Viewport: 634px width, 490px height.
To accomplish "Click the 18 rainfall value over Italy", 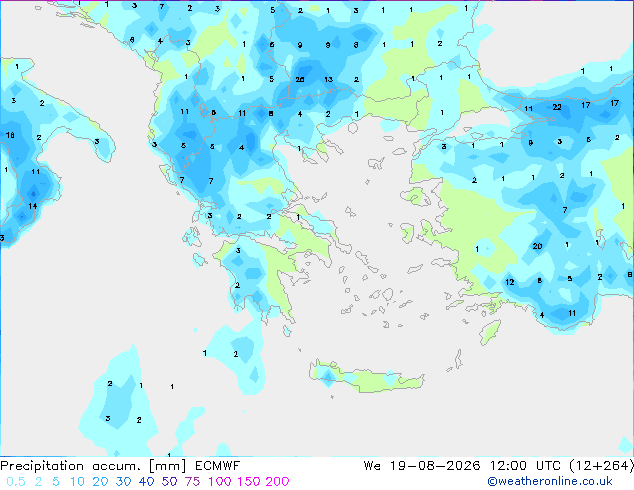I will (10, 135).
